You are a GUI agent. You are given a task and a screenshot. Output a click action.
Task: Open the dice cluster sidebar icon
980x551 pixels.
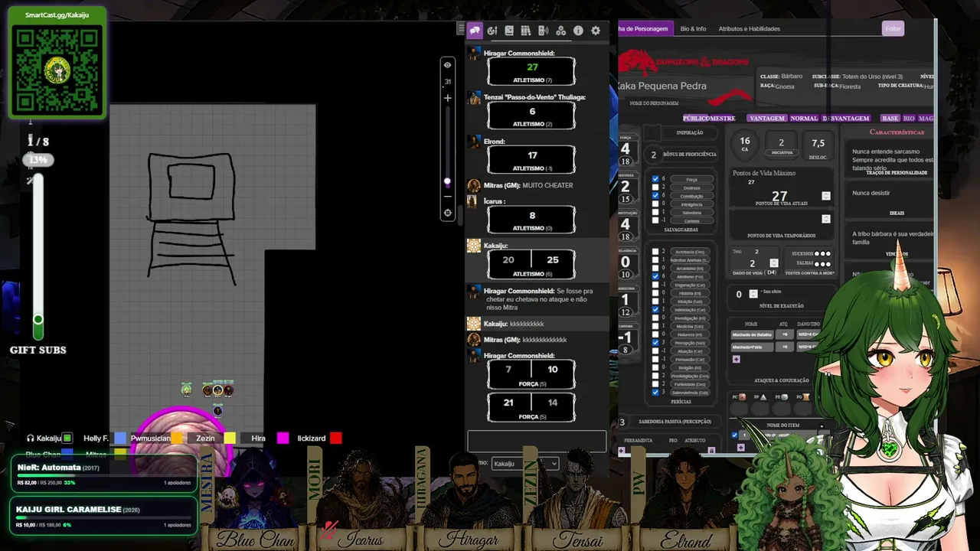(x=560, y=31)
